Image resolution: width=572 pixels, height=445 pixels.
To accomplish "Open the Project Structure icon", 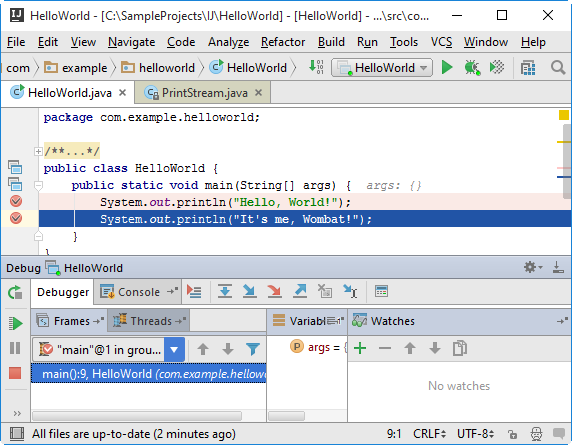I will [x=528, y=68].
